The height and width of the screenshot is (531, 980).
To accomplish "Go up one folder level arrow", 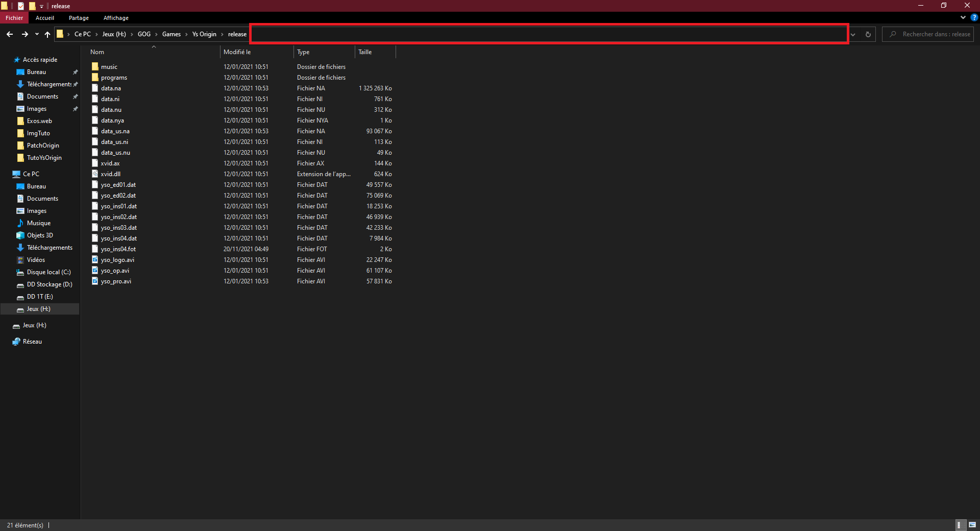I will [47, 34].
